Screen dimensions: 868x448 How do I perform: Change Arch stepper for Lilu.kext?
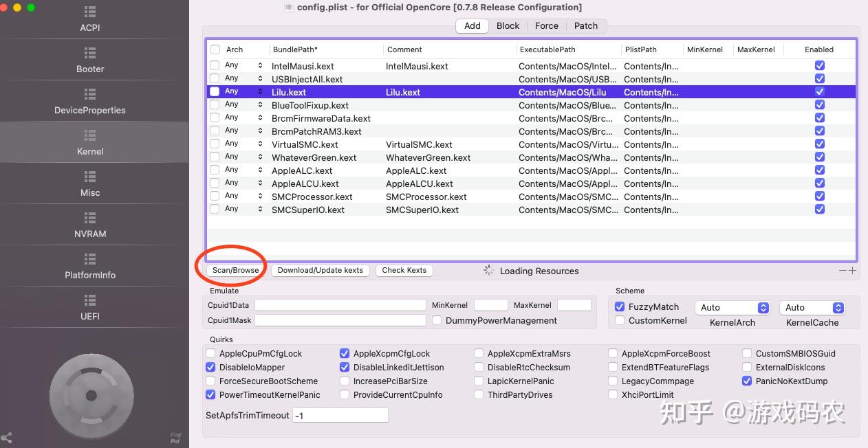(x=261, y=92)
